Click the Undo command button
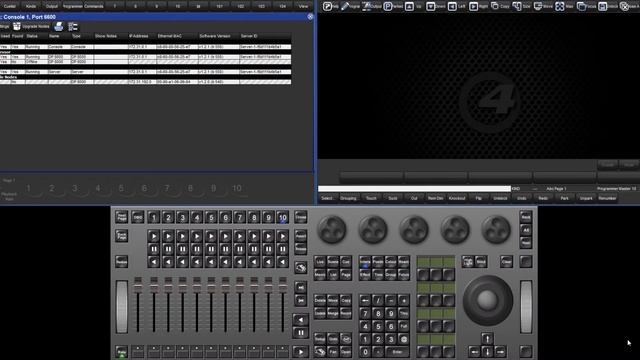 pyautogui.click(x=522, y=198)
